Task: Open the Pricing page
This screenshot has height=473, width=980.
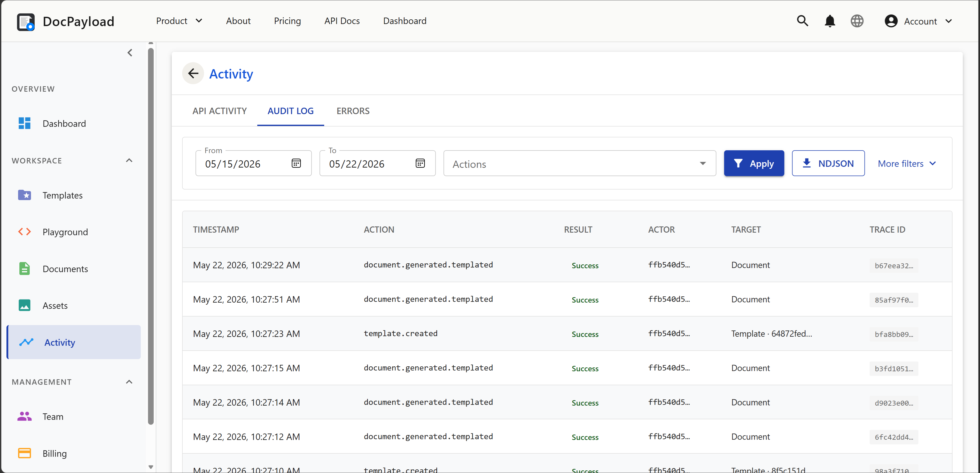Action: 287,21
